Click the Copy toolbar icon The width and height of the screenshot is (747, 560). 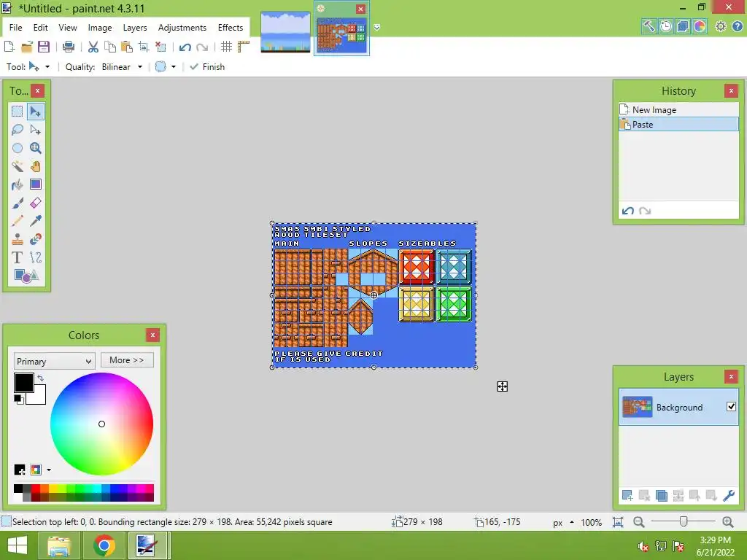pos(110,47)
